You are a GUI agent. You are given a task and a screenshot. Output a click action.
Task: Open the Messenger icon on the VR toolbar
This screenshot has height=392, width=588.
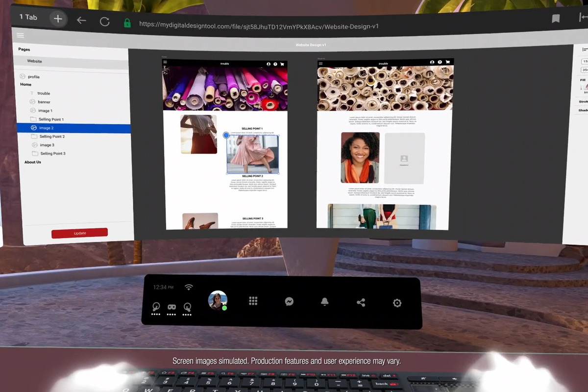[x=289, y=302]
